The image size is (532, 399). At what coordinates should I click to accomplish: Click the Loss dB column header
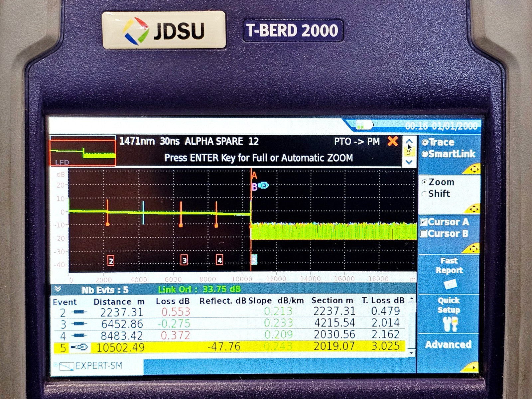coord(173,301)
